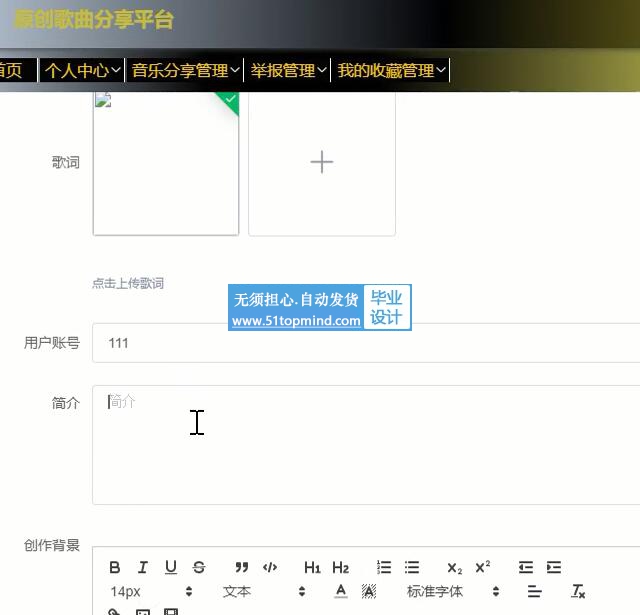Open the 音乐分享管理 menu
Image resolution: width=640 pixels, height=615 pixels.
pos(185,70)
